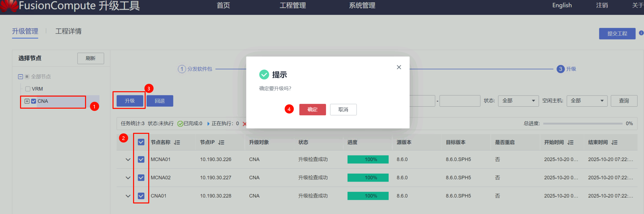
Task: Close the 提示 dialog with the X
Action: (399, 67)
